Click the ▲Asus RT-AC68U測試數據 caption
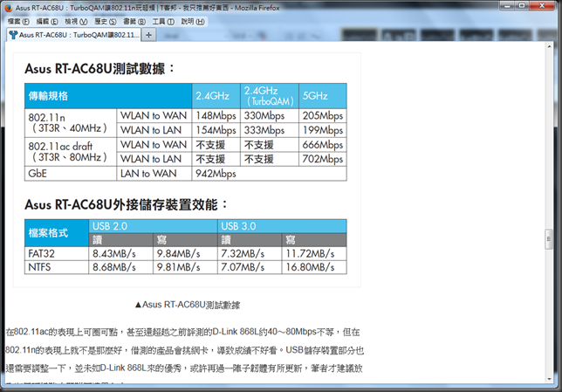Image resolution: width=562 pixels, height=392 pixels. (187, 305)
